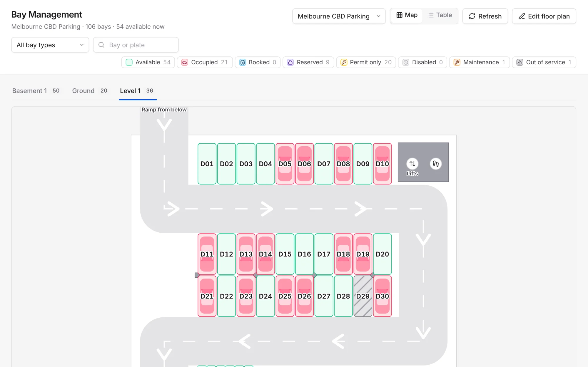Select occupied bay D10

tap(382, 164)
